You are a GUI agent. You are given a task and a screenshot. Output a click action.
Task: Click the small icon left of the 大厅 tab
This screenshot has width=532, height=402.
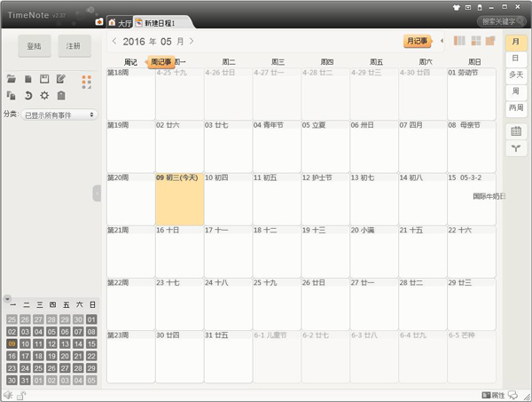pos(99,21)
